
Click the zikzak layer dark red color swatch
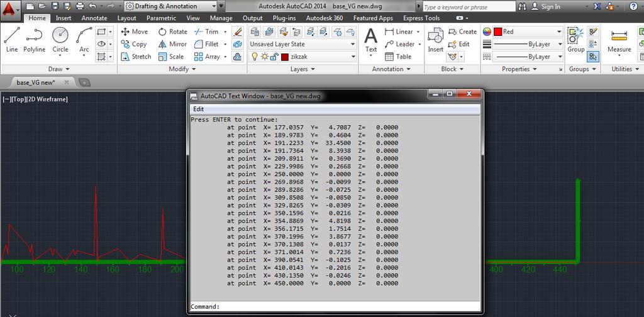point(285,57)
